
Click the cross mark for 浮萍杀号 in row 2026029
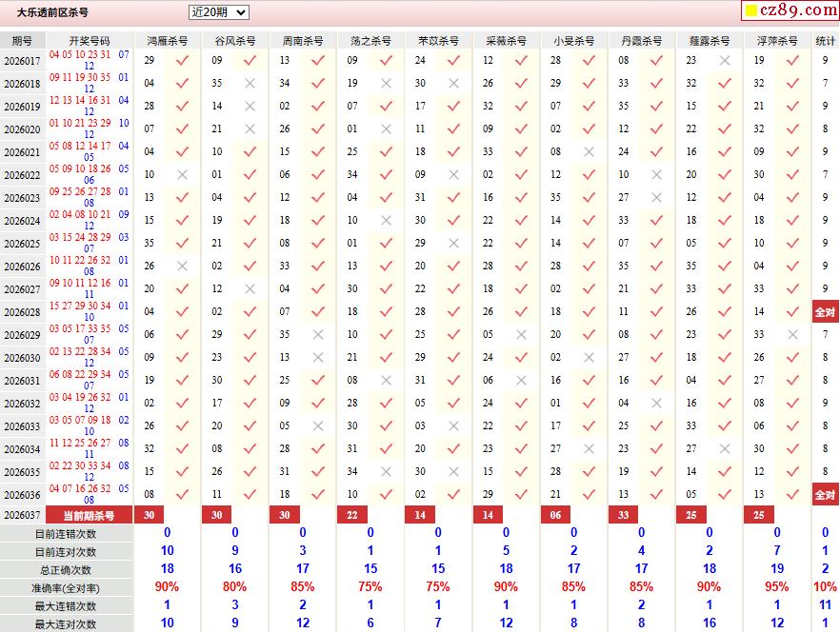pos(792,334)
